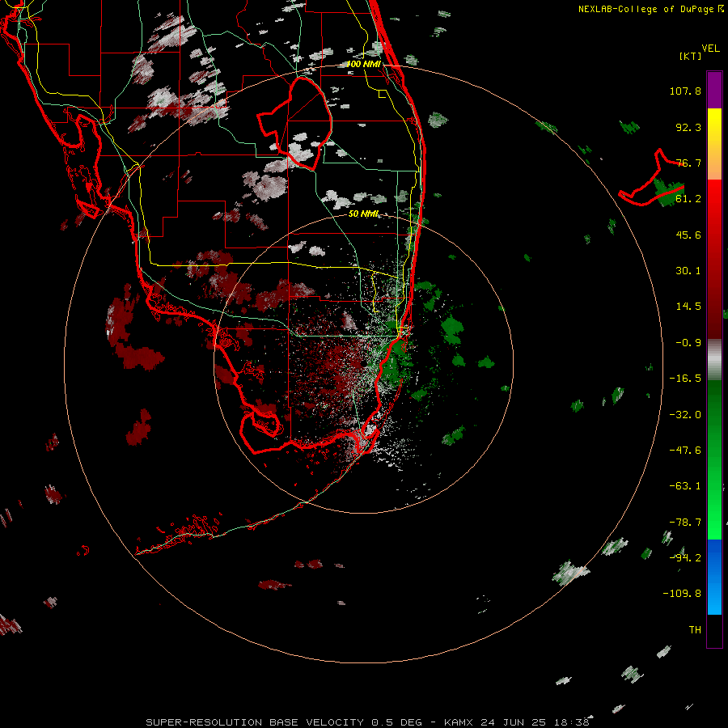
Task: Click SUPER-RESOLUTION BASE VELOCITY in the caption
Action: [255, 722]
